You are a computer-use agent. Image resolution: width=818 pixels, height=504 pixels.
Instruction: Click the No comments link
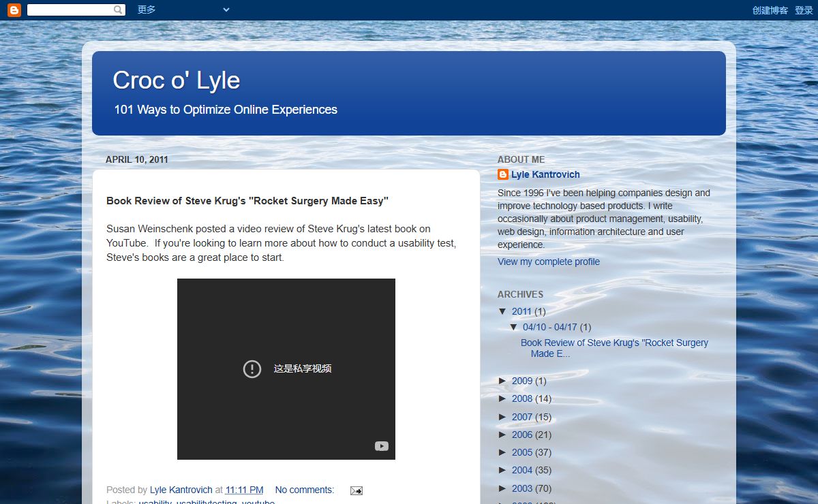(305, 490)
